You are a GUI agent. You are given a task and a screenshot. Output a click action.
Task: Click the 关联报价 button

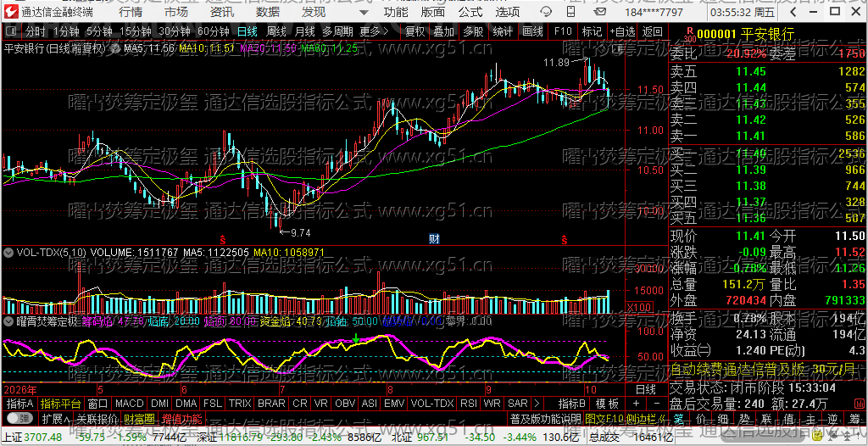tap(97, 418)
